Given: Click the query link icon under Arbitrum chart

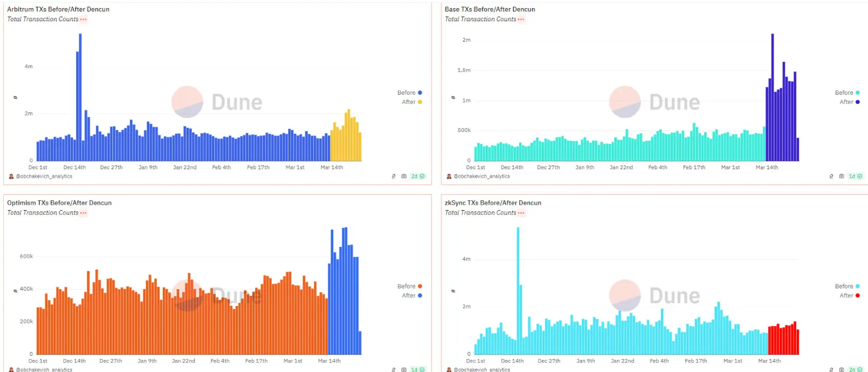Looking at the screenshot, I should 394,177.
